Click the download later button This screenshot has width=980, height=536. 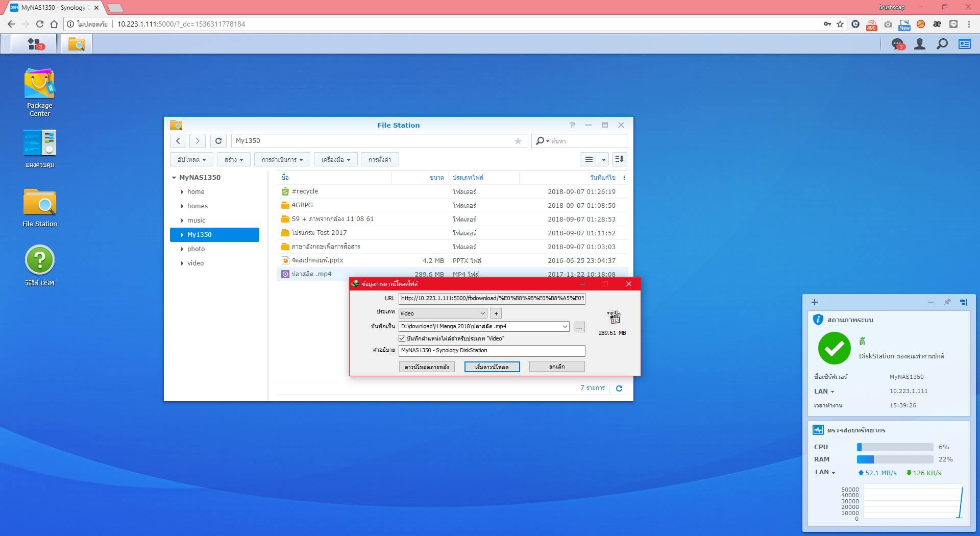[426, 367]
